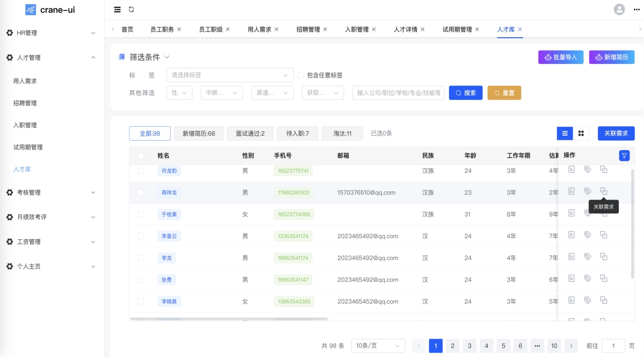This screenshot has width=644, height=357.
Task: Filter by 新增简历:68 status
Action: pyautogui.click(x=198, y=133)
